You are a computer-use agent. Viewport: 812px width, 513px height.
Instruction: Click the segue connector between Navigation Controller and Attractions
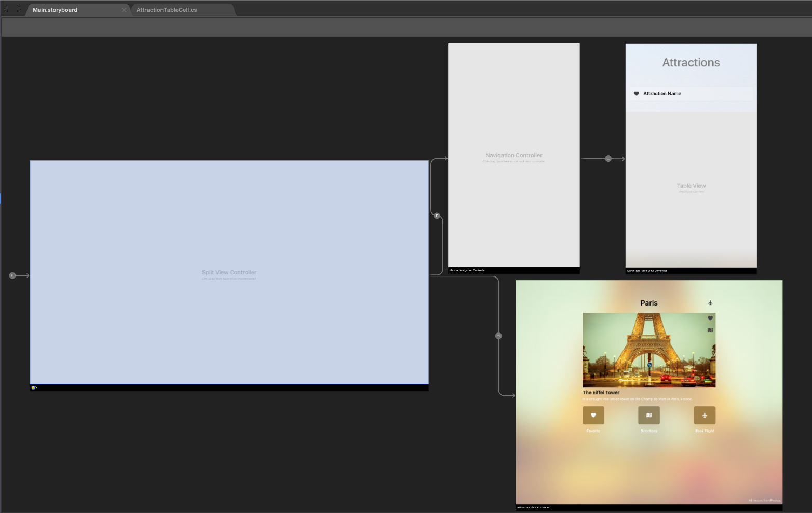608,158
